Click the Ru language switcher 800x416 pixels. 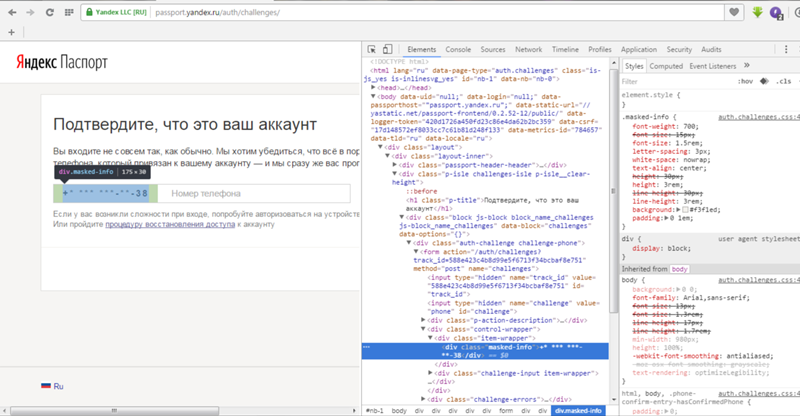coord(53,386)
